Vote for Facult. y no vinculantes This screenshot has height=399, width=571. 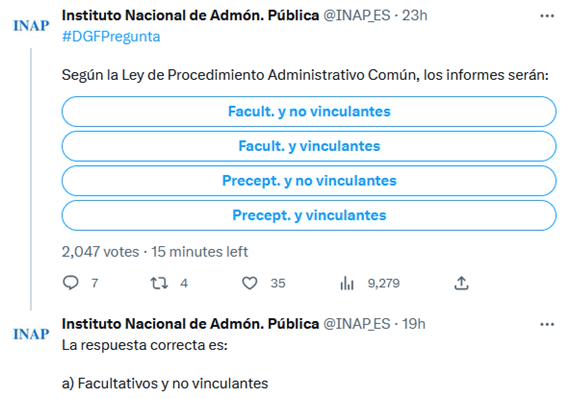coord(309,111)
